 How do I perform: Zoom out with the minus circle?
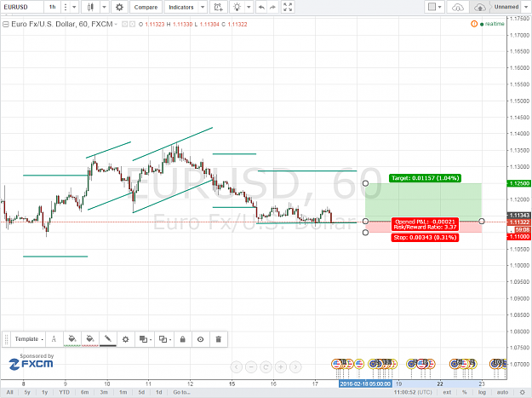click(251, 366)
